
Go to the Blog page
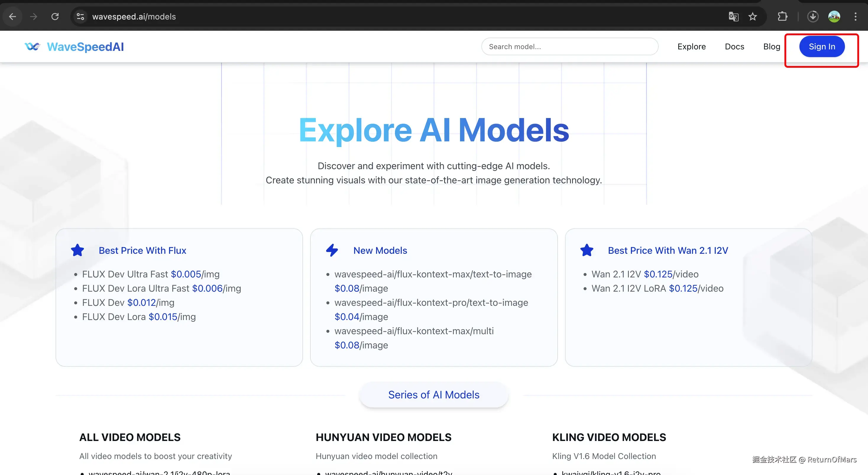pos(772,46)
